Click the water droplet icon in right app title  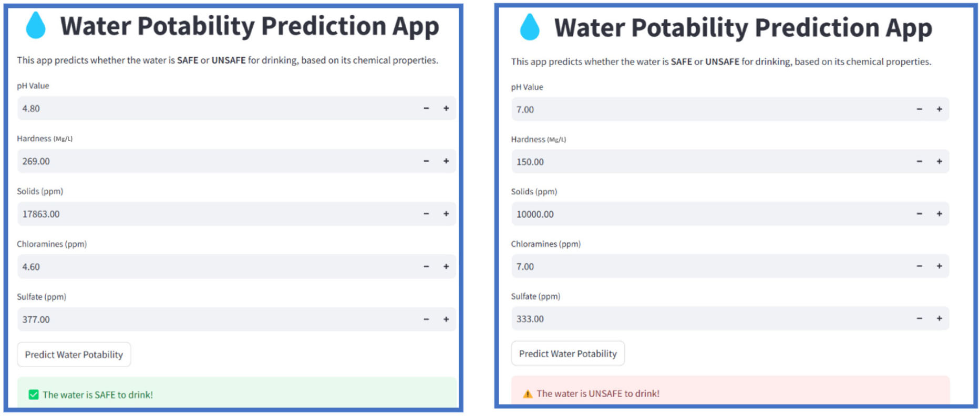click(530, 27)
